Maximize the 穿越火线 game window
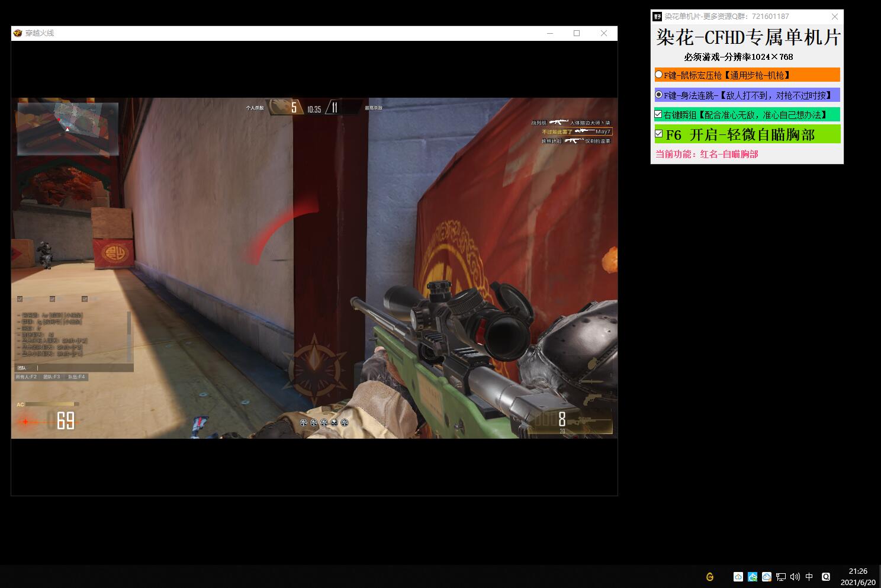The image size is (881, 588). [x=577, y=33]
